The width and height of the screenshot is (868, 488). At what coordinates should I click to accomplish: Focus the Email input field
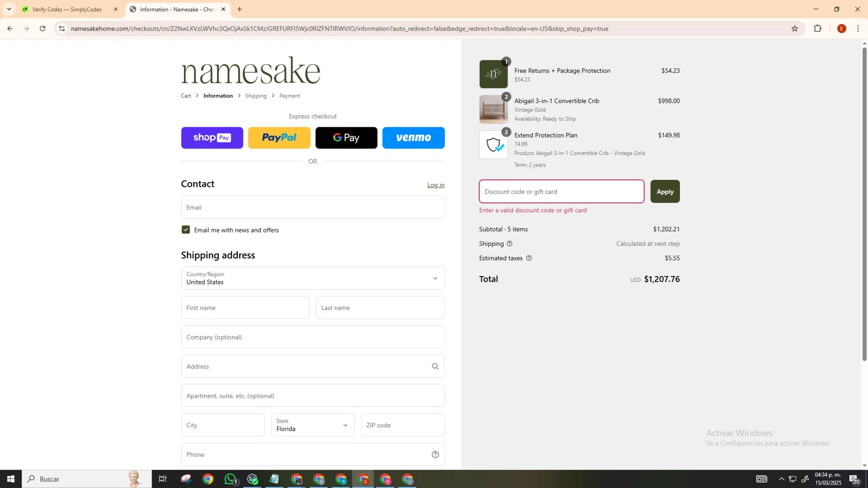pyautogui.click(x=312, y=207)
